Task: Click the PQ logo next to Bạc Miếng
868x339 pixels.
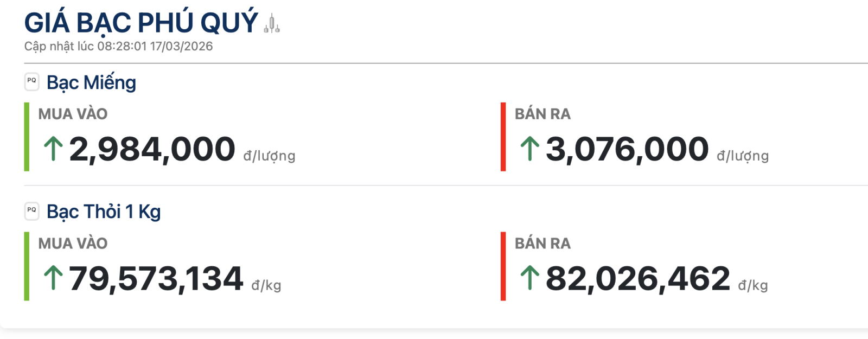Action: 32,81
